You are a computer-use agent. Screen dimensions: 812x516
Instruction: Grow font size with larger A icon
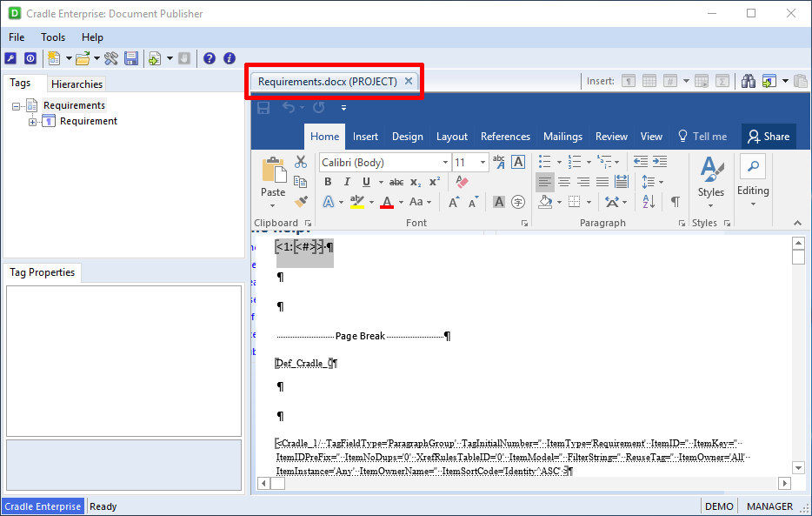(454, 202)
